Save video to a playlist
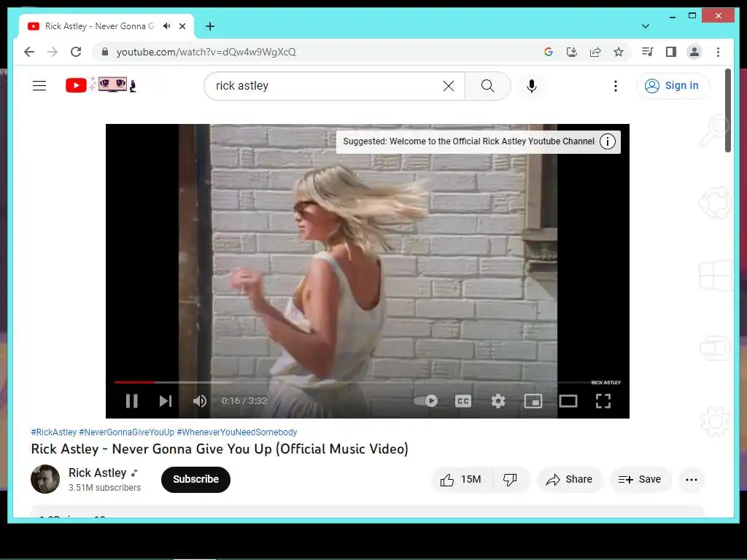 click(640, 480)
